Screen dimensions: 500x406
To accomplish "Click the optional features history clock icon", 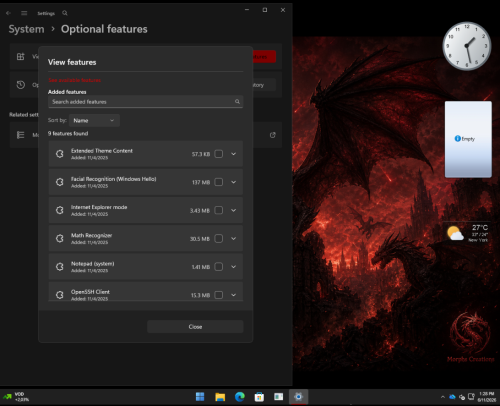I will pos(21,85).
